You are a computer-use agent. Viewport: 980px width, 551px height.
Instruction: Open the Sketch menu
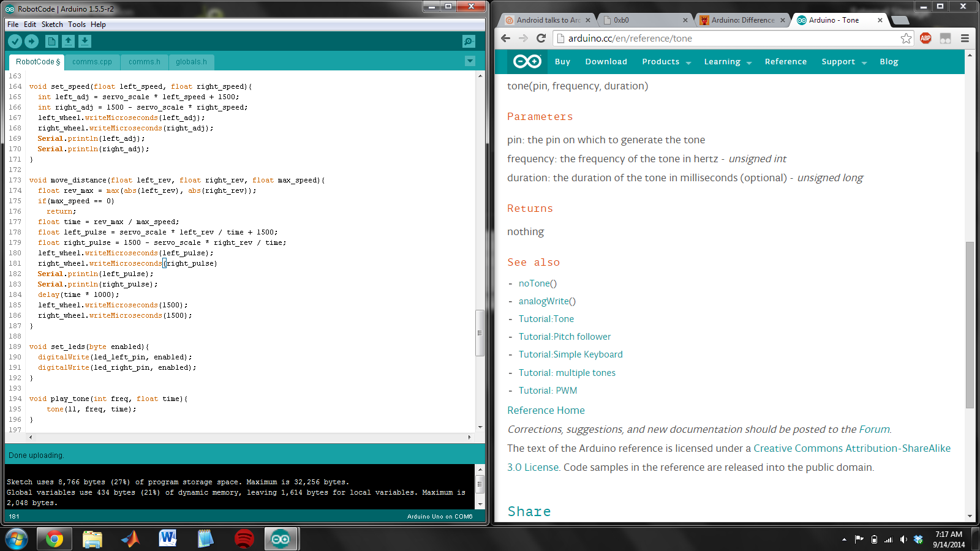52,24
